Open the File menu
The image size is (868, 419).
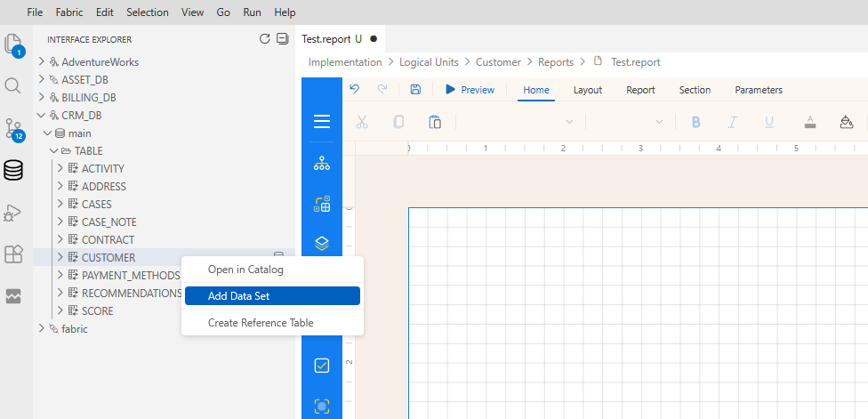coord(35,12)
